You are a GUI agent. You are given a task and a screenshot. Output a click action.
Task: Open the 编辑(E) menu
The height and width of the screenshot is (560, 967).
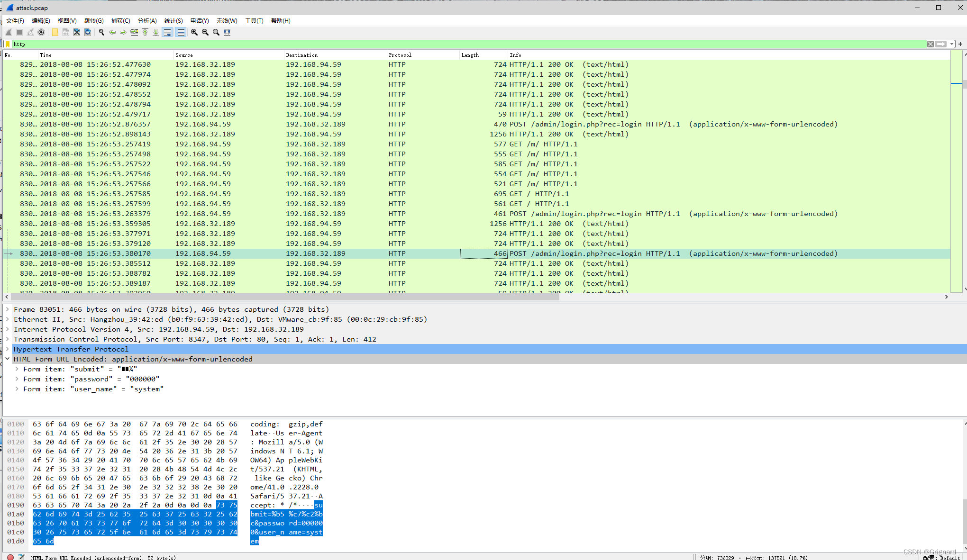click(x=41, y=21)
